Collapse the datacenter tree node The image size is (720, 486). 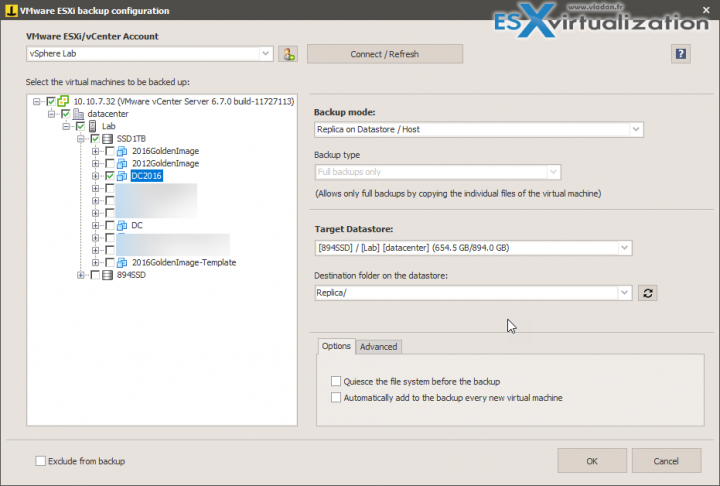[51, 113]
